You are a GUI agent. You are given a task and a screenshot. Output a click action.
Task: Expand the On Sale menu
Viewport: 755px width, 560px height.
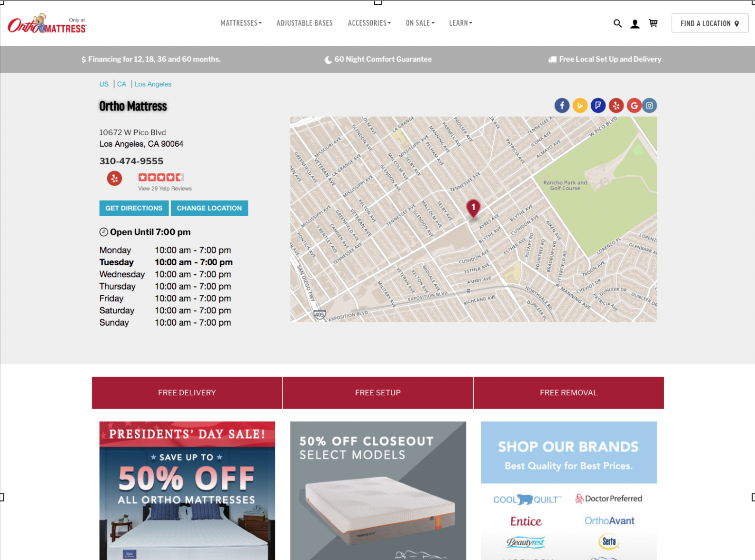(420, 23)
